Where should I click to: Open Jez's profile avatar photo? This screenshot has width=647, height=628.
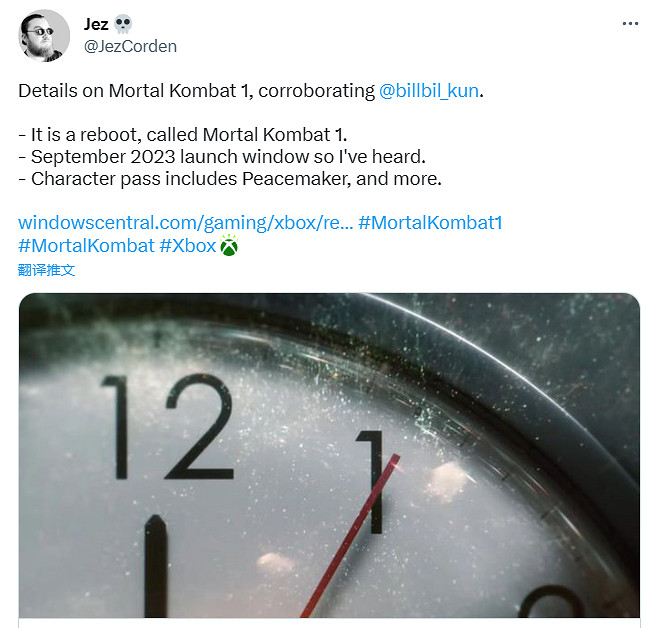click(44, 35)
